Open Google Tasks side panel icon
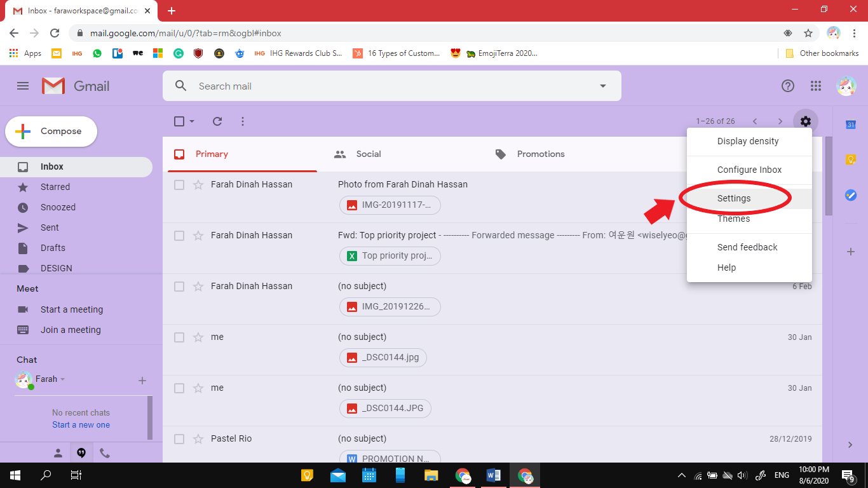Image resolution: width=868 pixels, height=488 pixels. point(851,195)
